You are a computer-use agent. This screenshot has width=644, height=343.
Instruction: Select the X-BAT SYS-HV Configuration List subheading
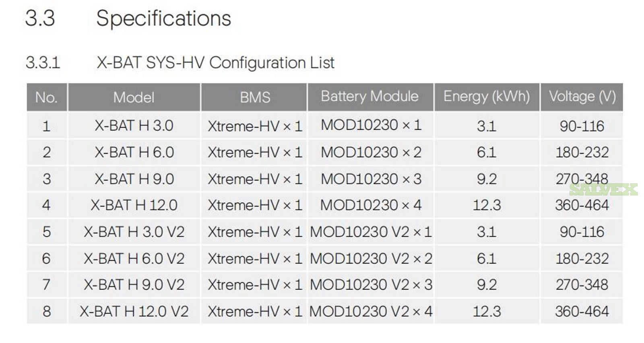[x=215, y=62]
